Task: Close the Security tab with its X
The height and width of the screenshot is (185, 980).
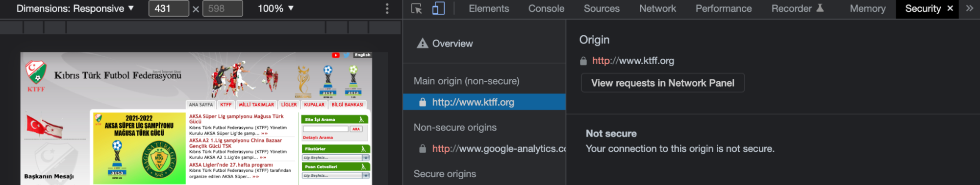Action: point(950,8)
